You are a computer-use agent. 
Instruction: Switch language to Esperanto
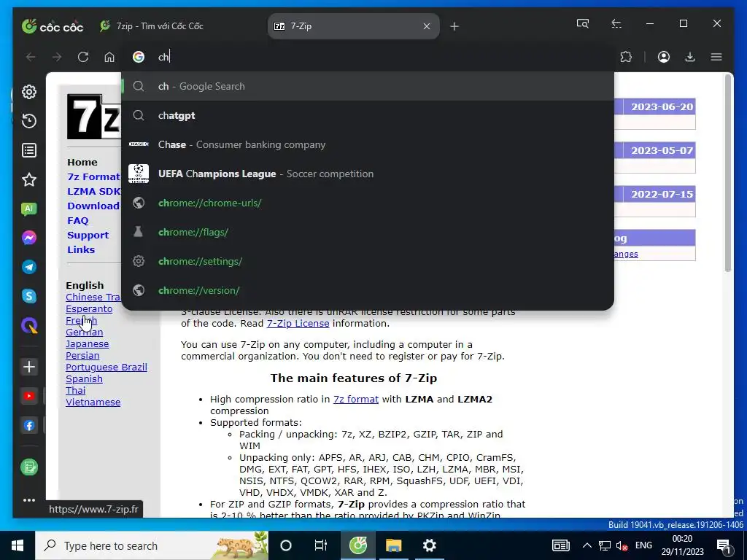point(89,308)
